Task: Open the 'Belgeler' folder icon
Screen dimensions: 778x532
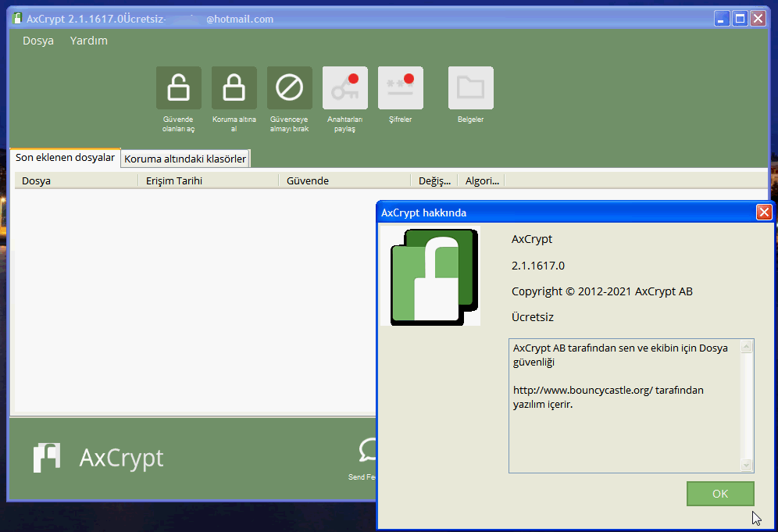Action: (471, 87)
